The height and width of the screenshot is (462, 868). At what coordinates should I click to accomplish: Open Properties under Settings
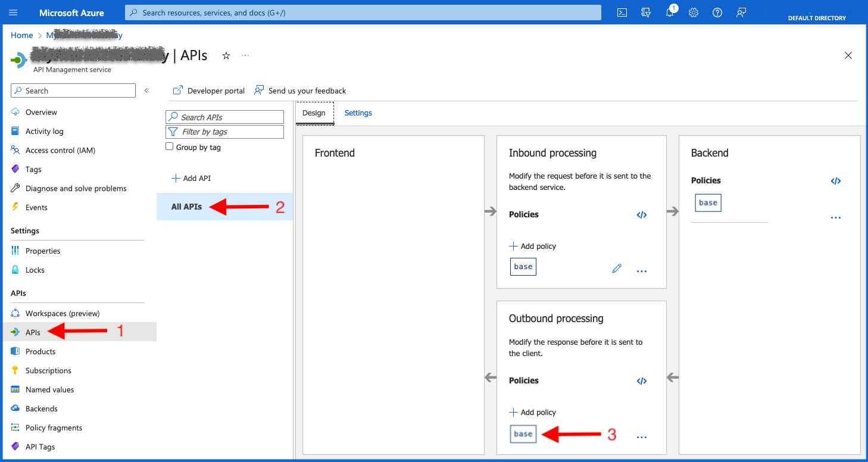click(43, 251)
